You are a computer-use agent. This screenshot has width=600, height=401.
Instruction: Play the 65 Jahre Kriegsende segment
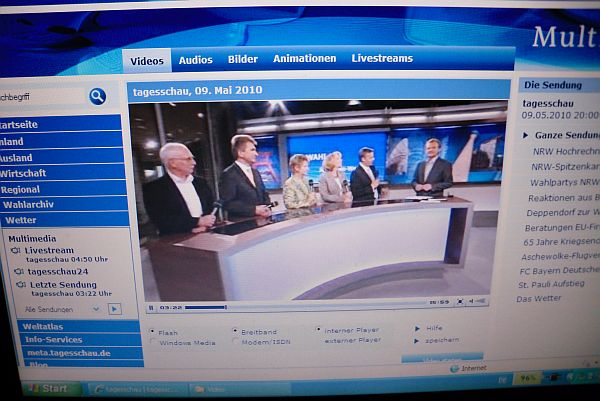point(561,242)
